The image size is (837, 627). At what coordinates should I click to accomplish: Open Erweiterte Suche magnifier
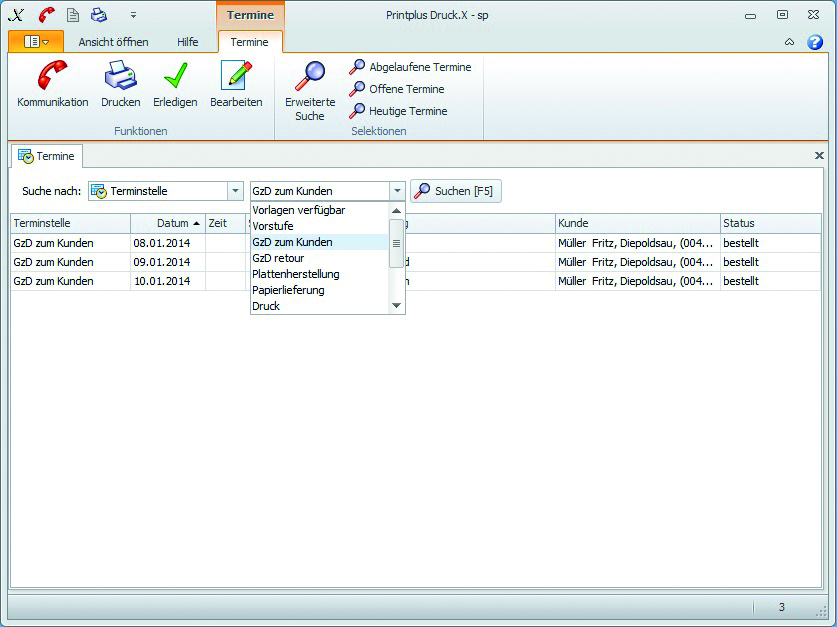(x=310, y=77)
